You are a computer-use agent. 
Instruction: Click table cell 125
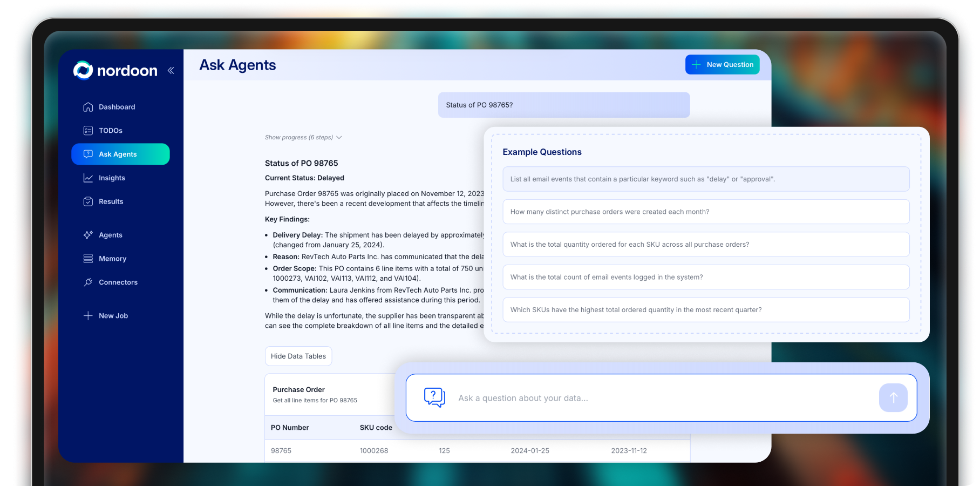pos(444,451)
